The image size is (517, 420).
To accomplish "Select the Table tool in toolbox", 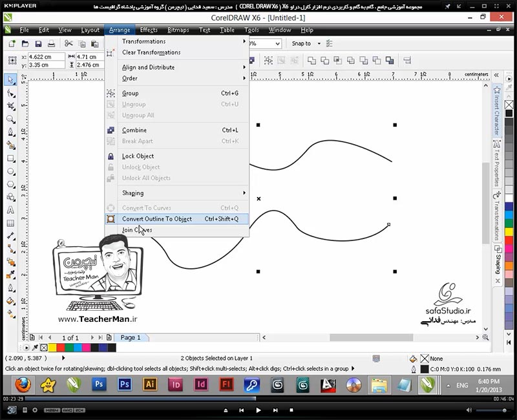I will [x=10, y=223].
